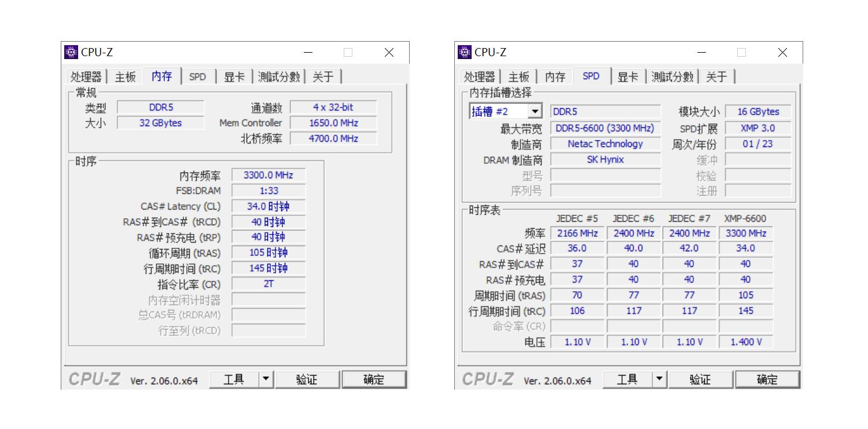The height and width of the screenshot is (429, 868).
Task: Click the XMP-6600 frequency value 3300 MHz
Action: [745, 233]
